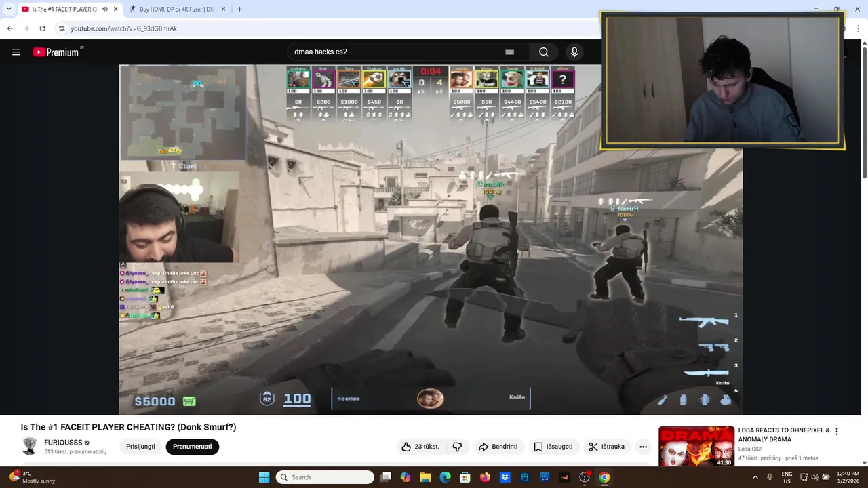This screenshot has width=868, height=488.
Task: Click the Loba CS2 channel name
Action: [x=750, y=449]
